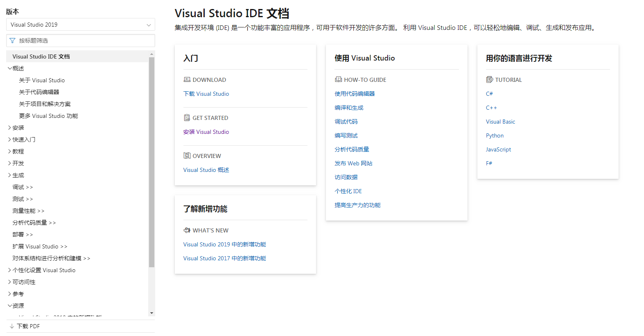Open the 访问数据 link
Screen dimensions: 644x336
pyautogui.click(x=346, y=177)
